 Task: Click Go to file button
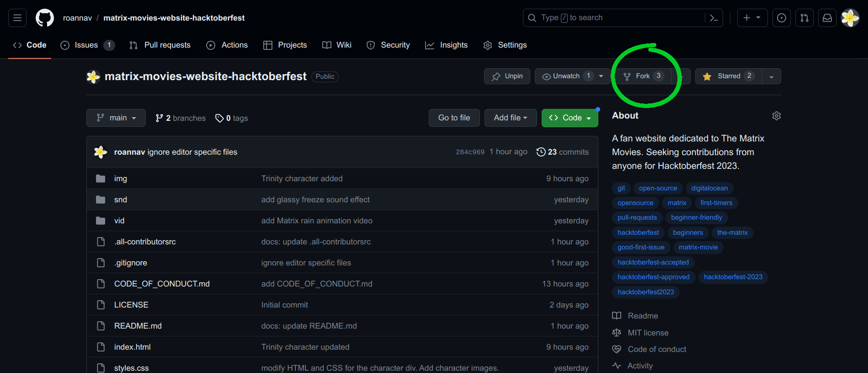454,118
